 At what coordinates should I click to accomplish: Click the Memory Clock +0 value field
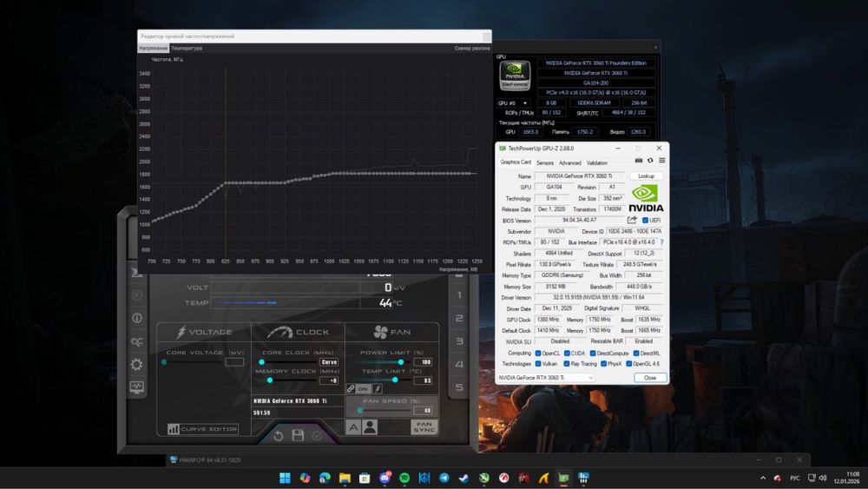click(329, 380)
